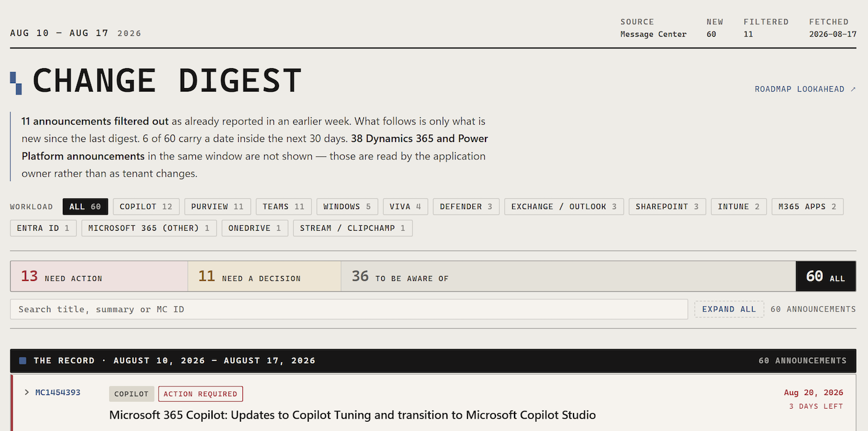Filter by OneDrive workload chip
868x431 pixels.
click(x=255, y=228)
